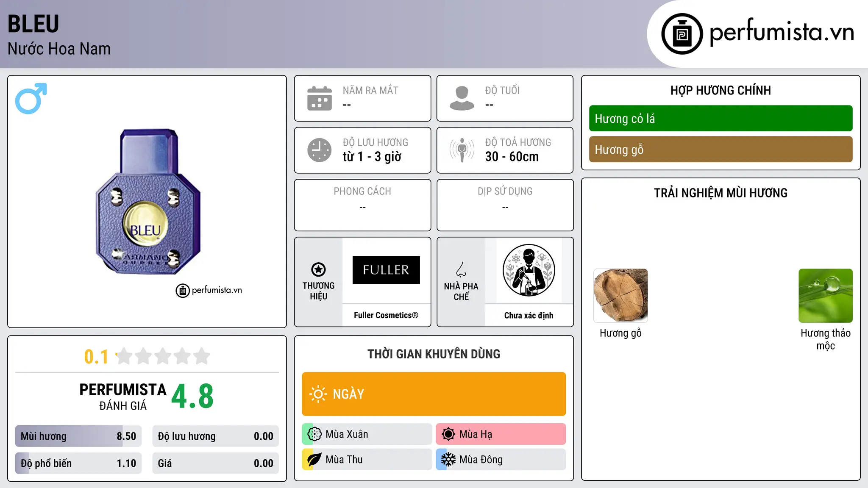Image resolution: width=868 pixels, height=488 pixels.
Task: Click the grey rating stars row
Action: pos(163,356)
